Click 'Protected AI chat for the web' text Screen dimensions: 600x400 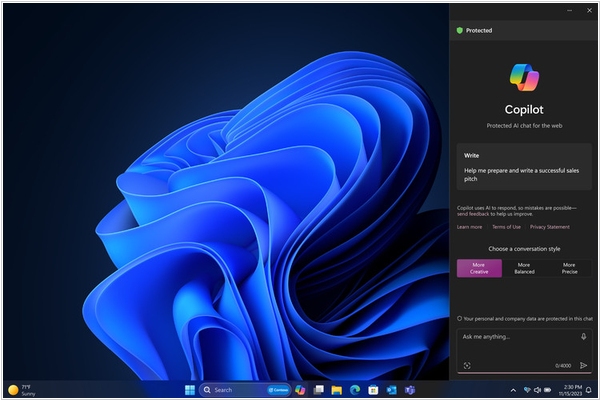(524, 126)
